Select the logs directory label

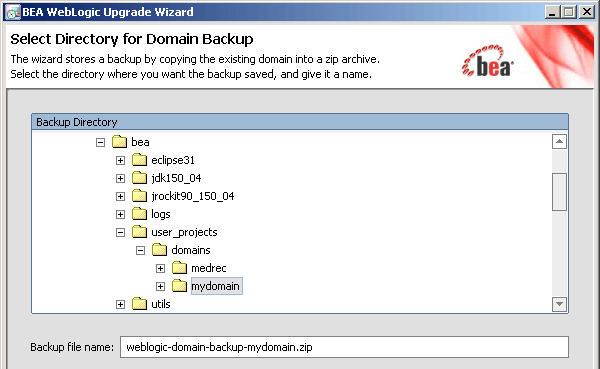point(161,214)
